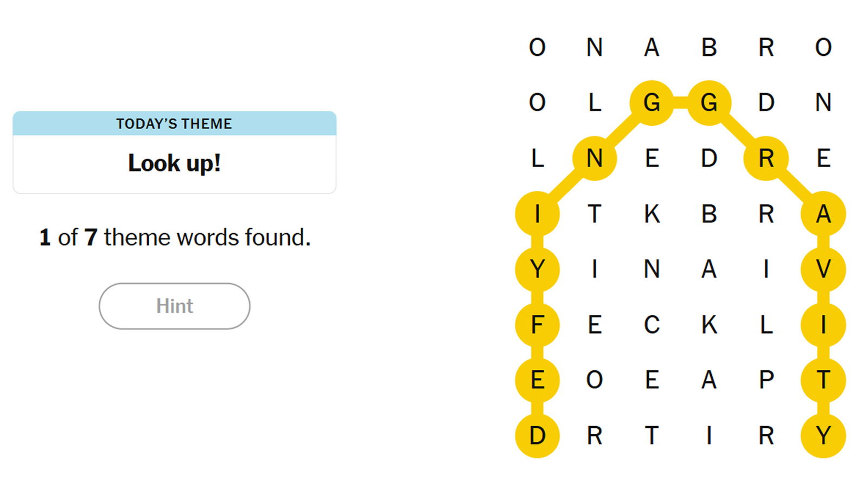
Task: Click highlighted D in bottom-left corner
Action: pyautogui.click(x=537, y=435)
